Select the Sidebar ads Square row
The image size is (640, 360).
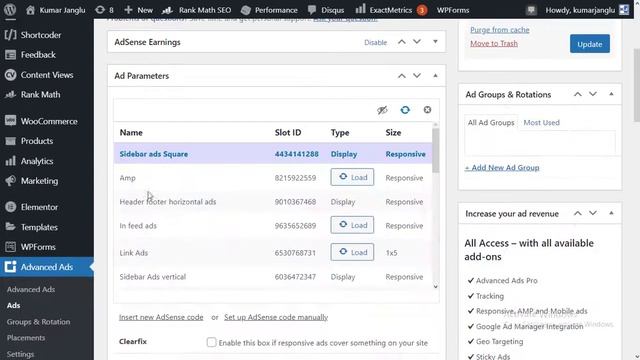coord(273,154)
